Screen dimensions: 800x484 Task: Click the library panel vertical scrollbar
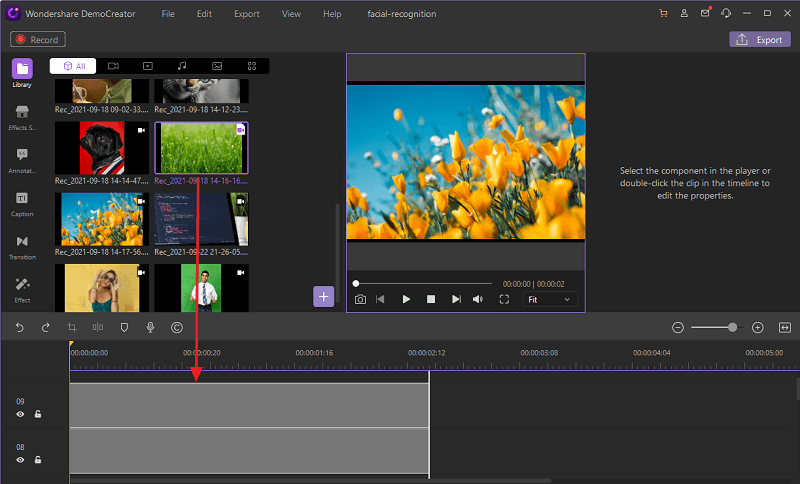click(x=337, y=252)
